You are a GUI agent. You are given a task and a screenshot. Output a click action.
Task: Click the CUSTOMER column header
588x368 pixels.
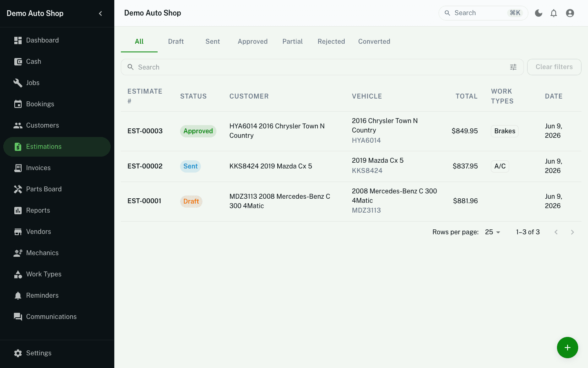[x=249, y=96]
